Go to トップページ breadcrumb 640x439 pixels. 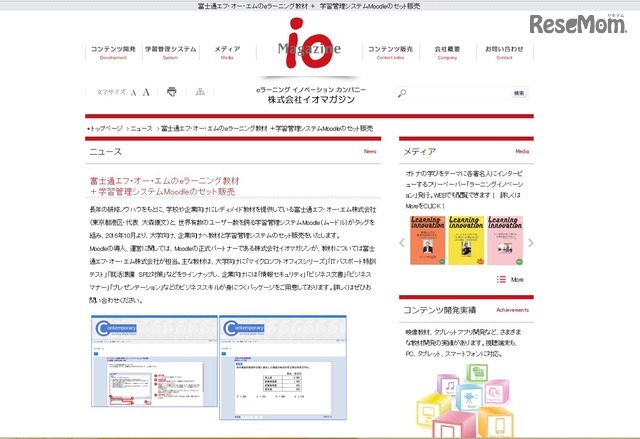105,129
